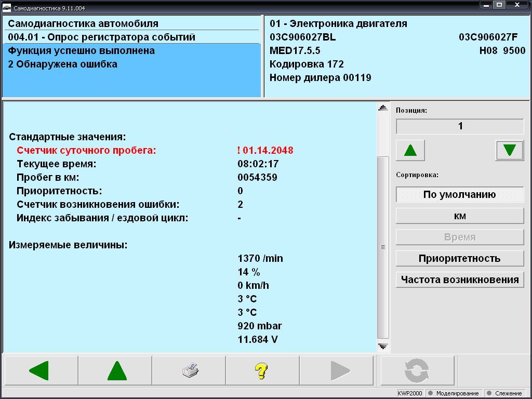532x399 pixels.
Task: Close the Самодиагностика window
Action: [517, 5]
